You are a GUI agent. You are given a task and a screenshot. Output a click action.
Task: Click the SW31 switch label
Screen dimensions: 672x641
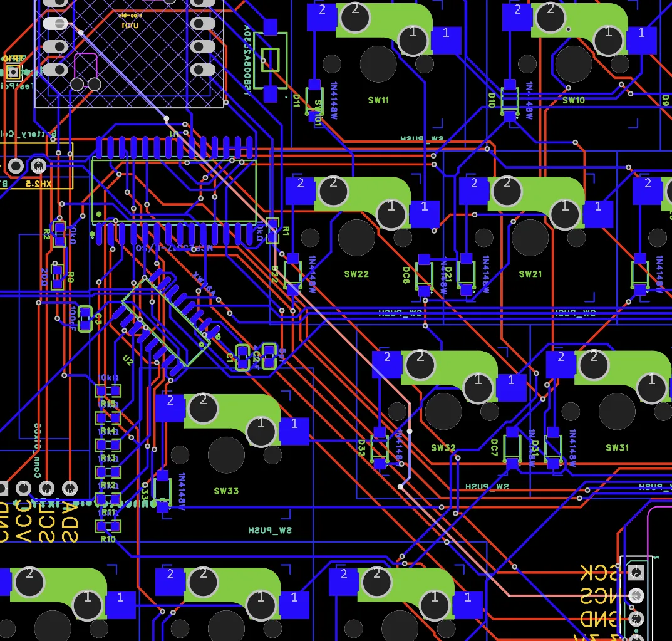[617, 448]
